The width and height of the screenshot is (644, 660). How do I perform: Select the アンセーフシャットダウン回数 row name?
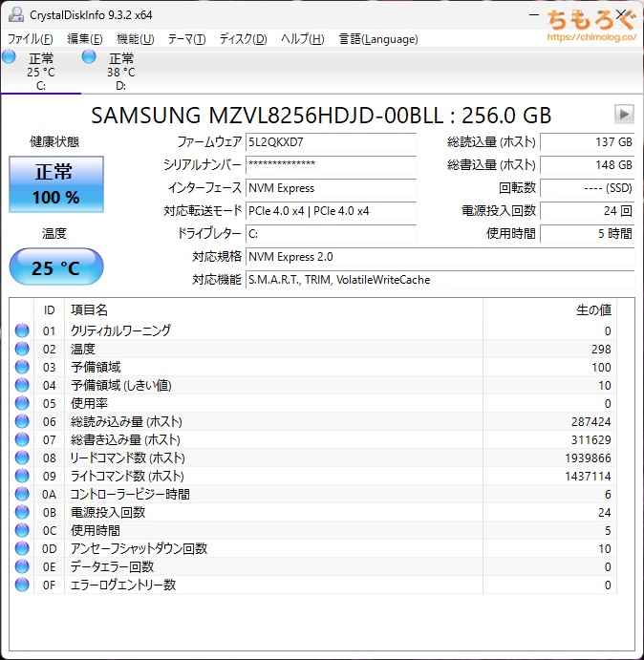(x=139, y=548)
